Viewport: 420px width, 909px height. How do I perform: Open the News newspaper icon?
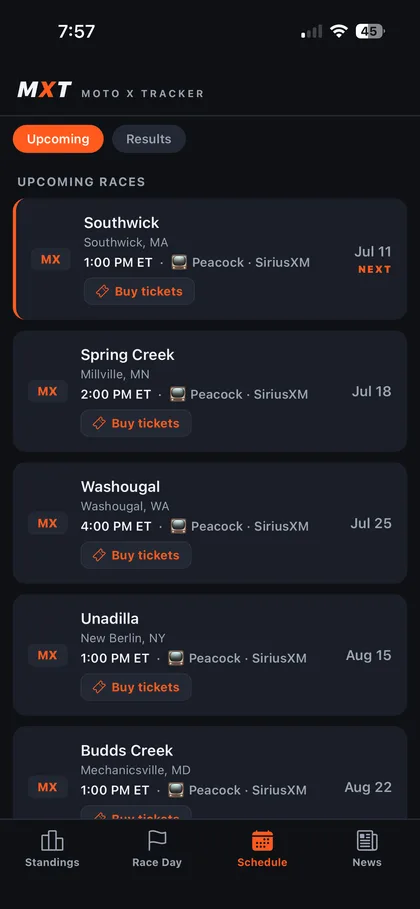(x=367, y=841)
